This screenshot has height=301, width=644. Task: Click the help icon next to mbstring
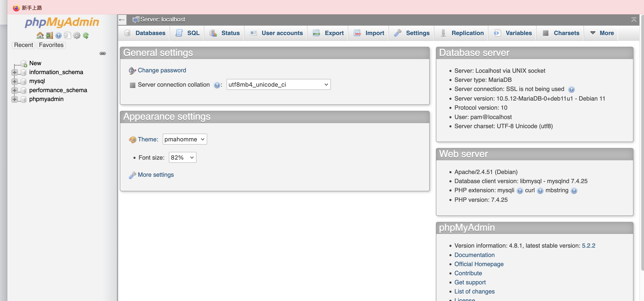[574, 191]
